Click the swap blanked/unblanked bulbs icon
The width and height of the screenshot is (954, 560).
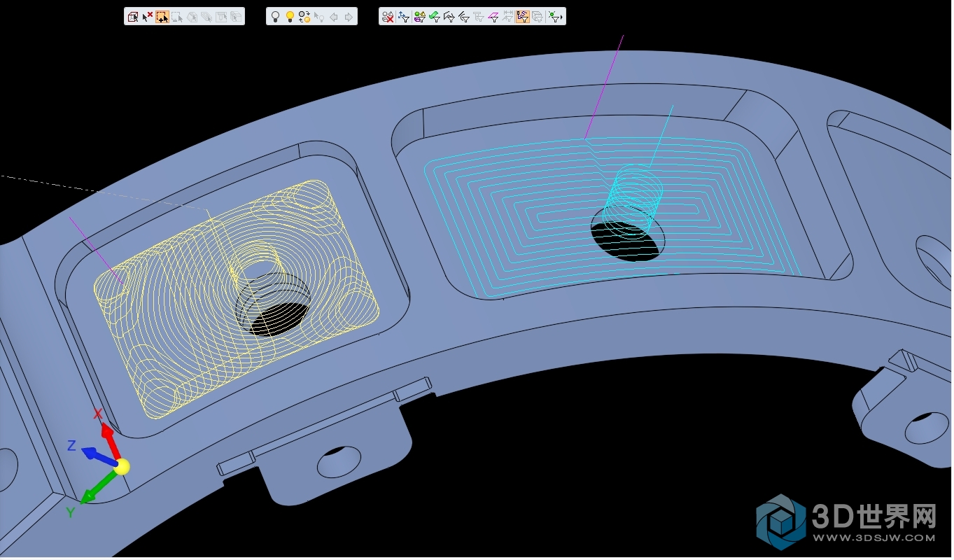pos(304,17)
